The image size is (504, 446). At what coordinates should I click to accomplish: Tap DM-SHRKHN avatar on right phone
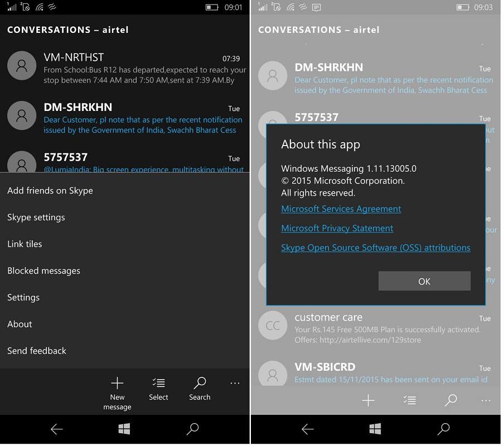click(273, 76)
